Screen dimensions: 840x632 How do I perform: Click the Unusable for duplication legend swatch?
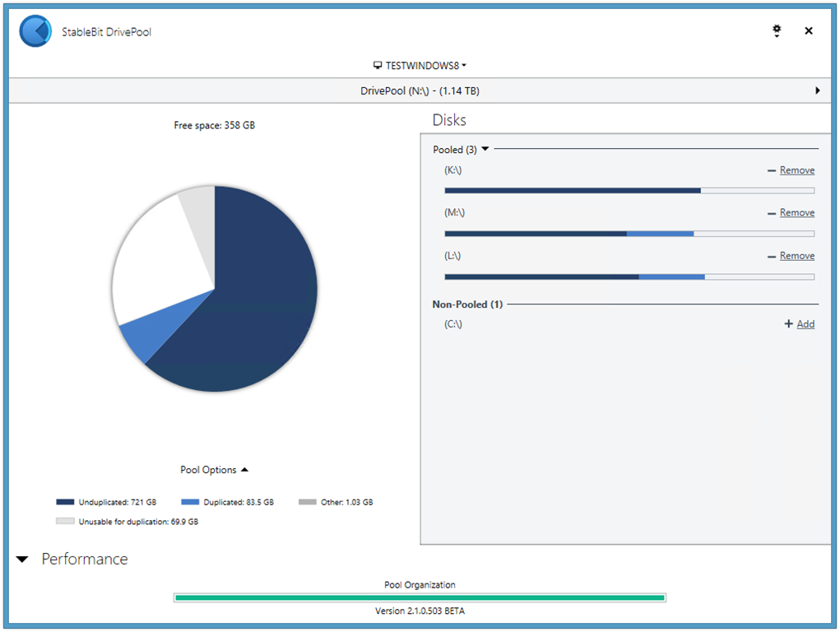[65, 521]
